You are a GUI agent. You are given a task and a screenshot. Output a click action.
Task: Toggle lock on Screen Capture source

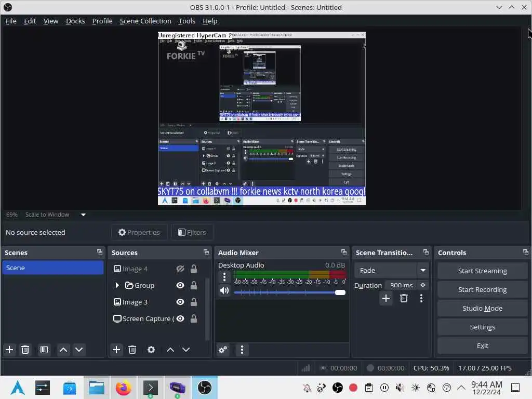(x=194, y=318)
